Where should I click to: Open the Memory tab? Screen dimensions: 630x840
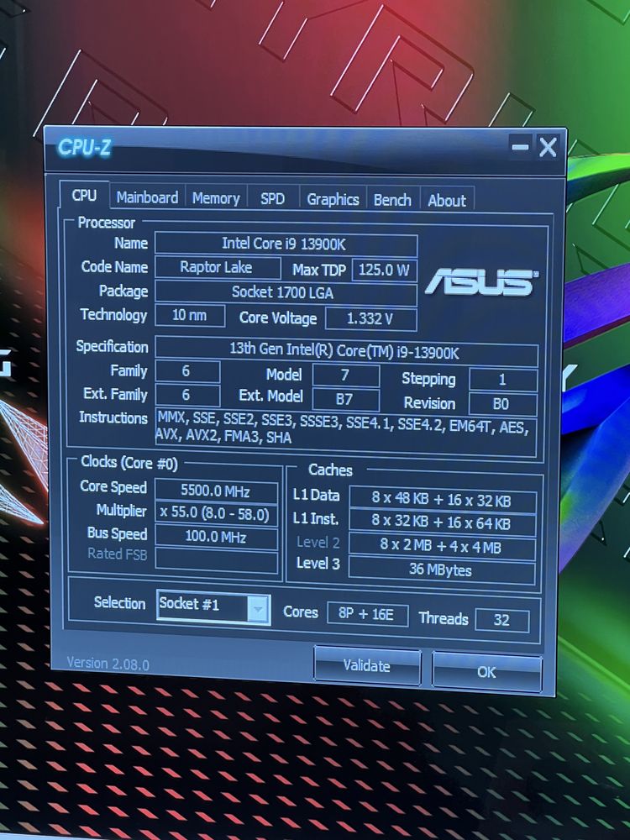point(216,199)
